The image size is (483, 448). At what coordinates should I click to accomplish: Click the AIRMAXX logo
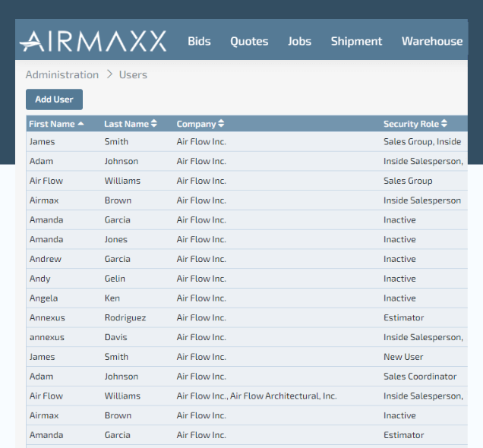coord(93,42)
